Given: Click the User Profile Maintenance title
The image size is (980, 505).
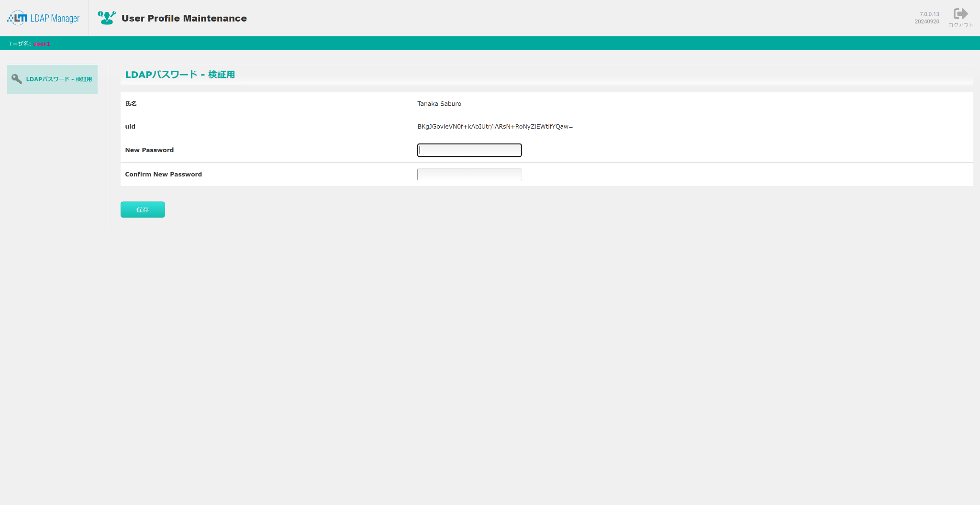Looking at the screenshot, I should [x=184, y=18].
